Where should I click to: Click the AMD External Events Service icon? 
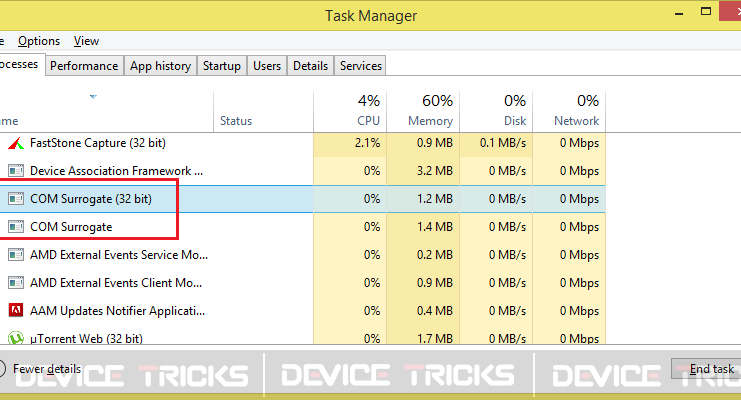[x=16, y=255]
